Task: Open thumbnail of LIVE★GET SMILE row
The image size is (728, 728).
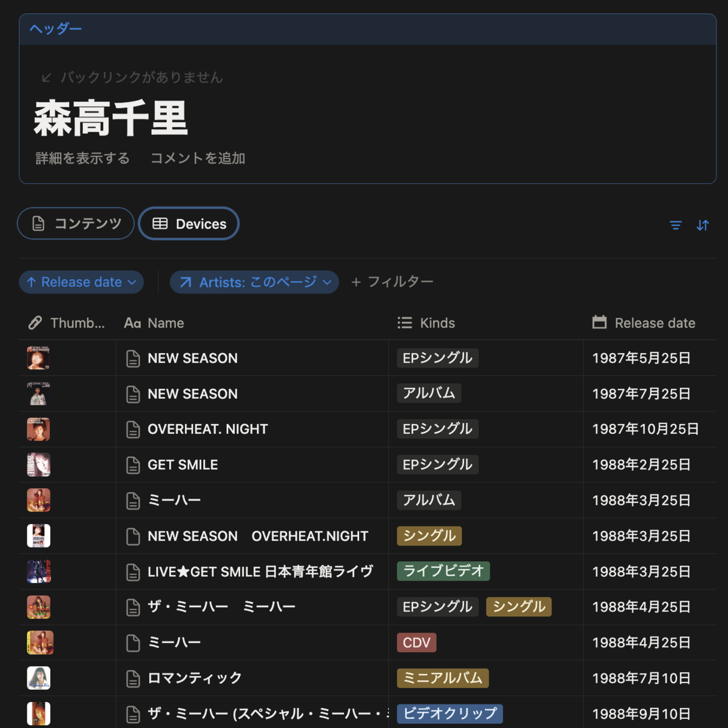Action: [x=38, y=571]
